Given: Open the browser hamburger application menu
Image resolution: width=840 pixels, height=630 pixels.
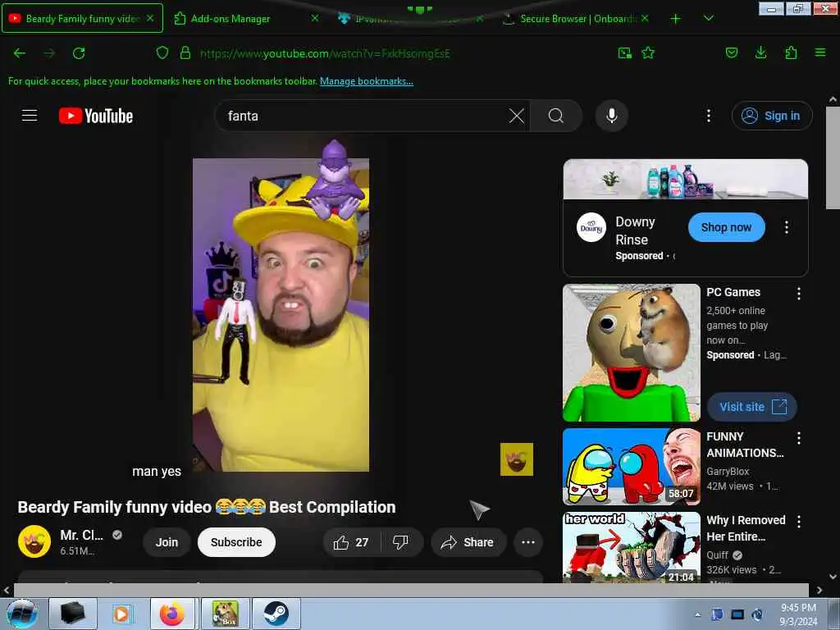Looking at the screenshot, I should (820, 52).
